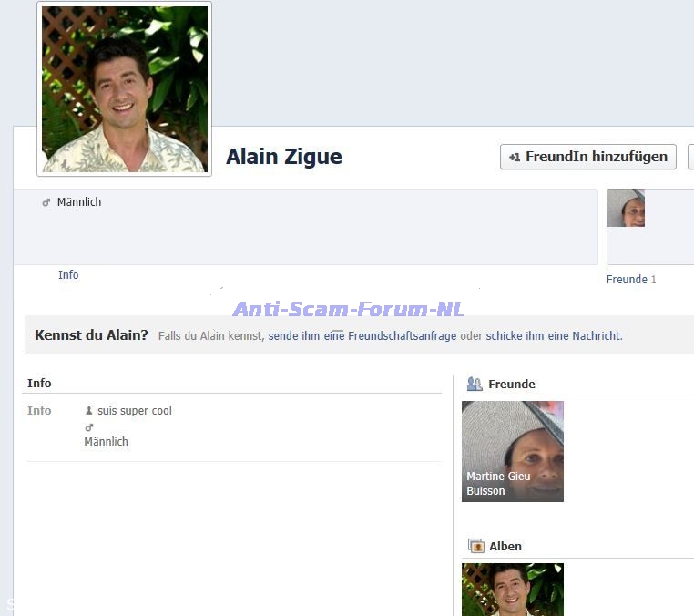Click the person icon beside 'suis super cool'
The width and height of the screenshot is (694, 616).
(88, 411)
